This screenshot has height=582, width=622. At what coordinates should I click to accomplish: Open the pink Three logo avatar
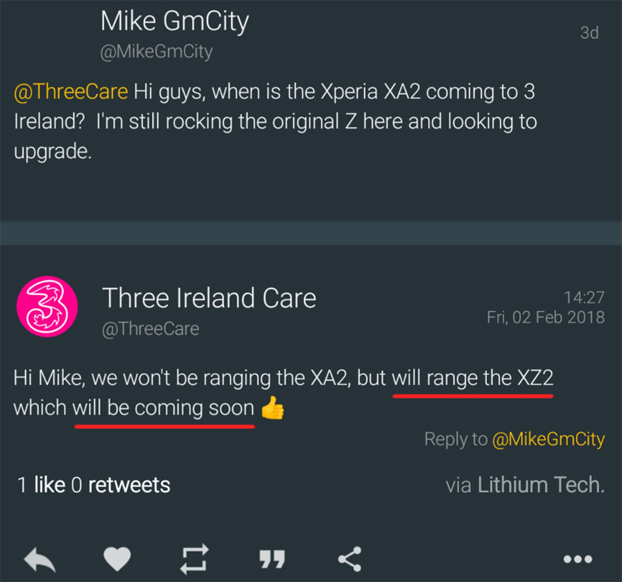coord(41,309)
